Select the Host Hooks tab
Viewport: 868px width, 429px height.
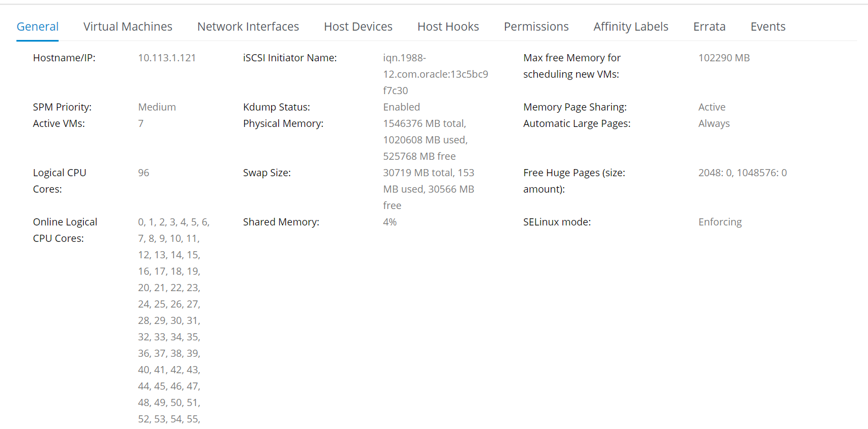tap(448, 26)
